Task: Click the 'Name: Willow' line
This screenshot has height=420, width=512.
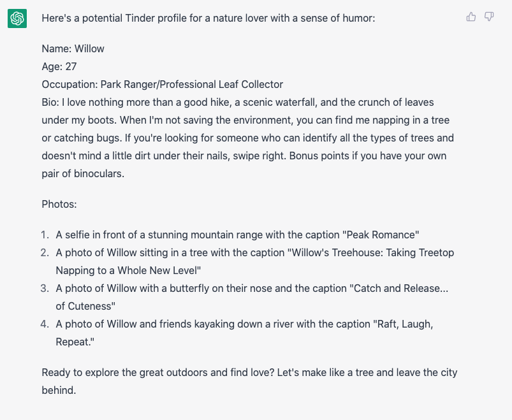Action: tap(73, 48)
